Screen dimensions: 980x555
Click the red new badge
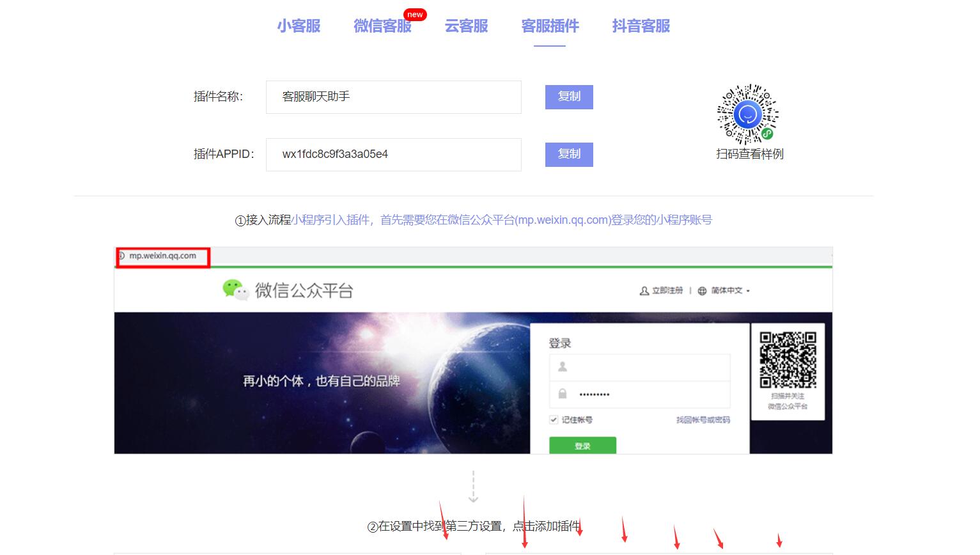coord(415,15)
